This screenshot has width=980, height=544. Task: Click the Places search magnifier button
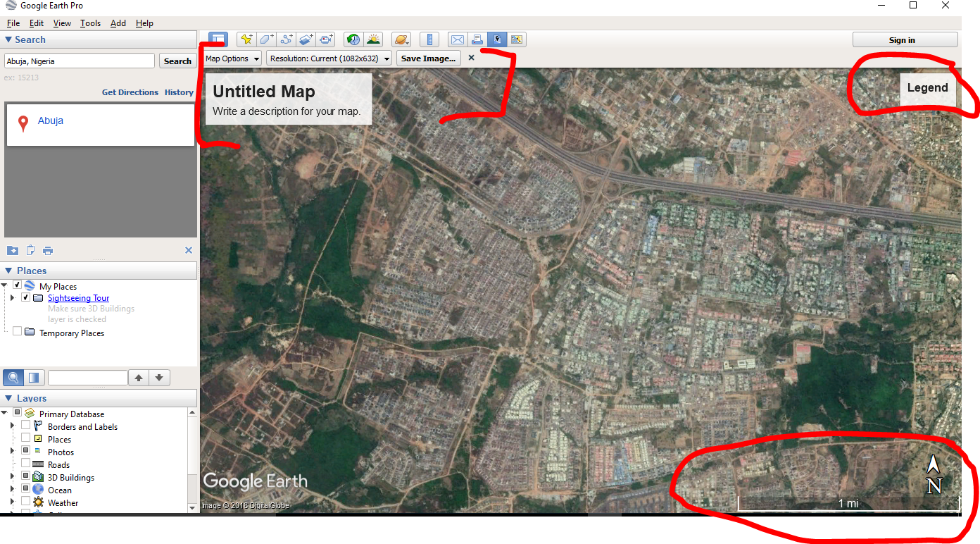click(13, 378)
